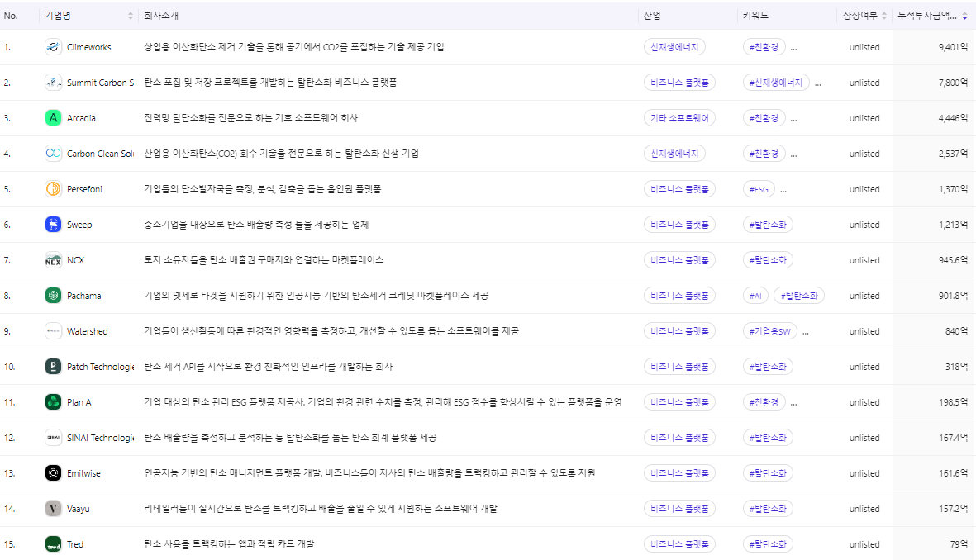Sort by the 상장여부 column arrows

coord(884,16)
